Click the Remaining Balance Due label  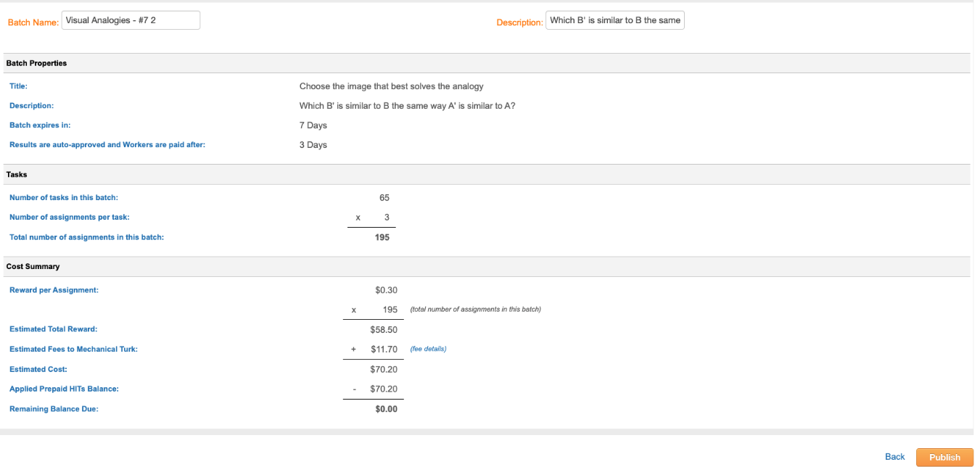54,409
